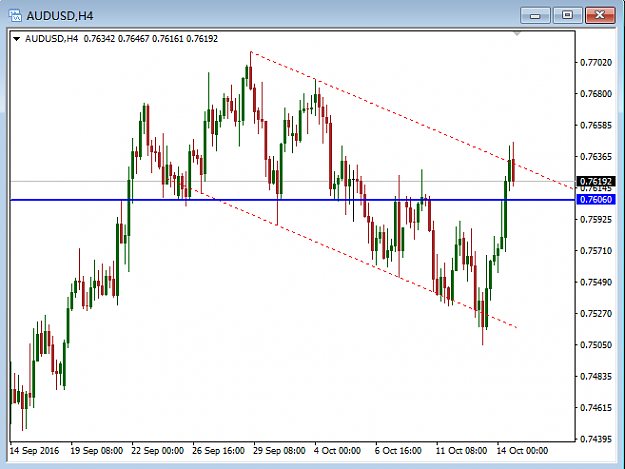The width and height of the screenshot is (625, 469).
Task: Click the current price label 0.76192
Action: coord(596,182)
